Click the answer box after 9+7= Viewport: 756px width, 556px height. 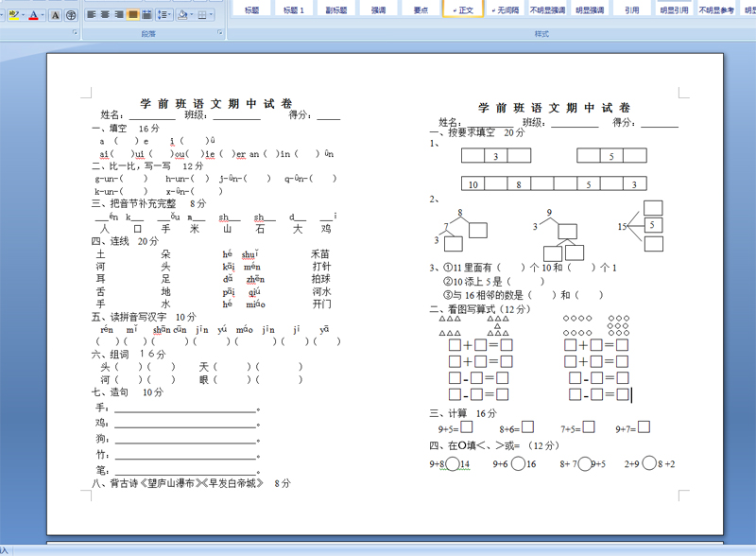pyautogui.click(x=644, y=427)
